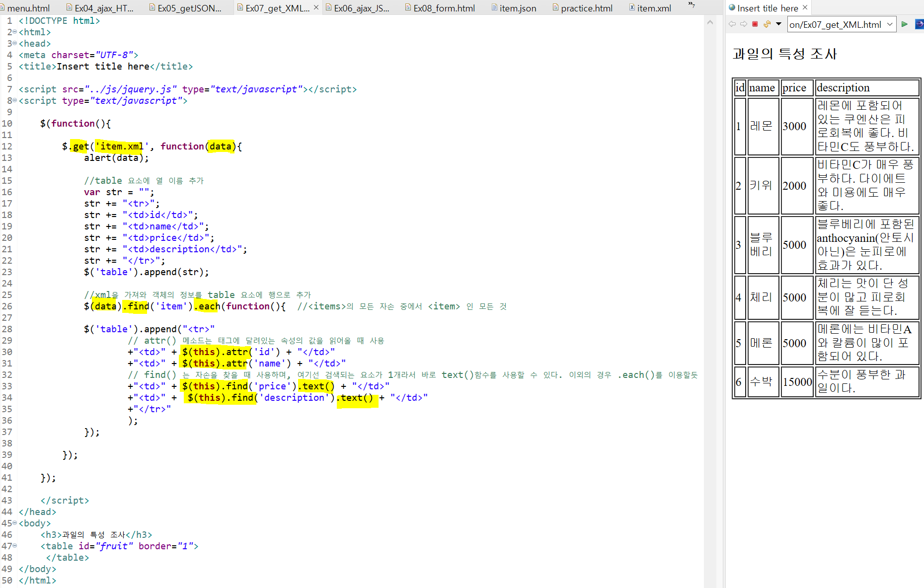
Task: Click the editor scroll up arrow
Action: (710, 22)
